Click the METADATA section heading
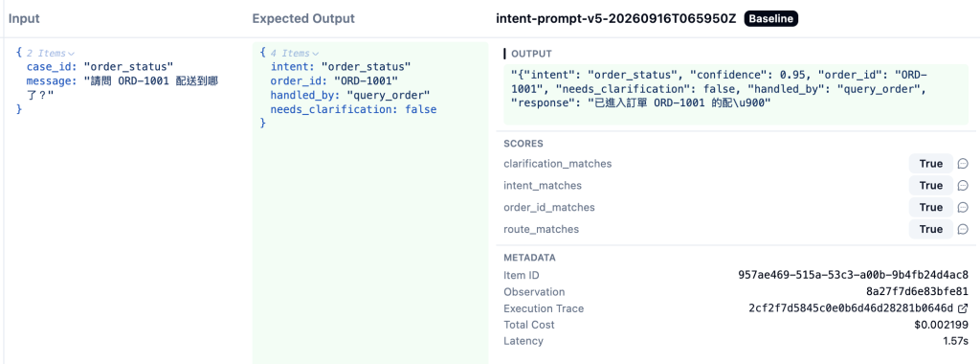The width and height of the screenshot is (980, 364). pyautogui.click(x=529, y=258)
